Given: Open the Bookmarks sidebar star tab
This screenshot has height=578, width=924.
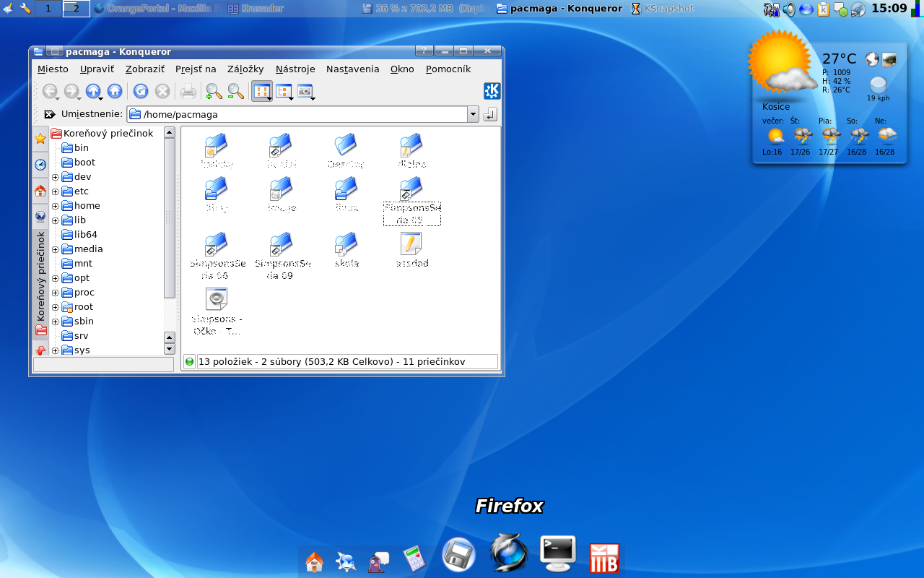Looking at the screenshot, I should 40,139.
